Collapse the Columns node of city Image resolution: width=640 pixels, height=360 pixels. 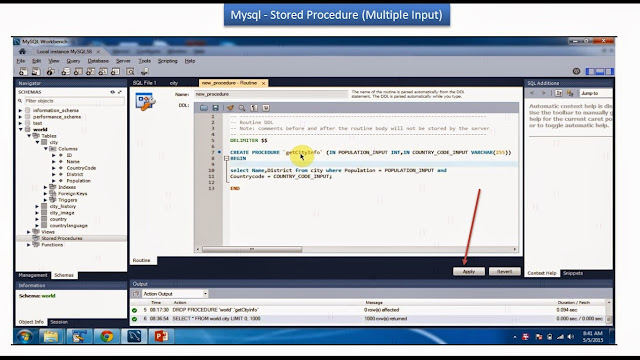(x=46, y=149)
